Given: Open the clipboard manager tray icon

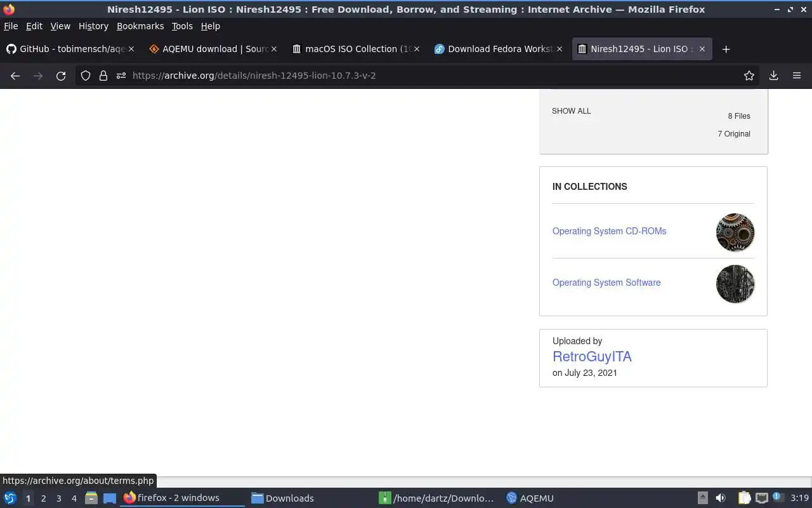Looking at the screenshot, I should [744, 498].
